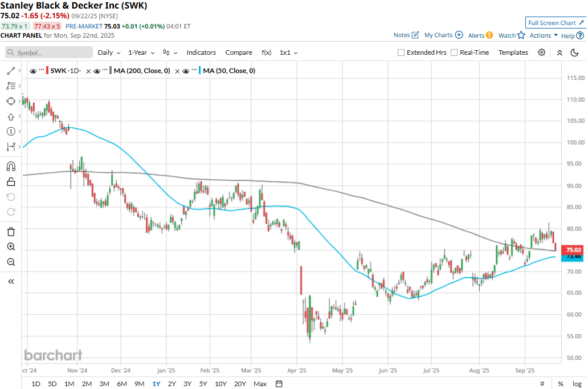
Task: Open the Actions dropdown menu
Action: coord(544,35)
